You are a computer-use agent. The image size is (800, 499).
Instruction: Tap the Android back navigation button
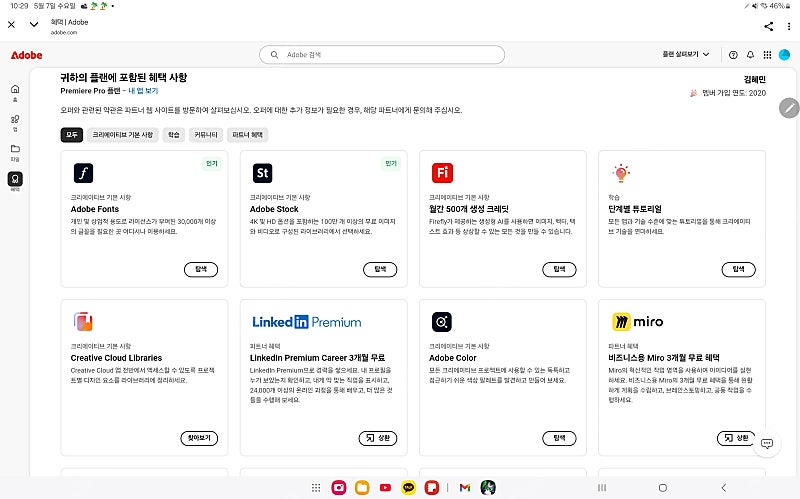pyautogui.click(x=723, y=488)
